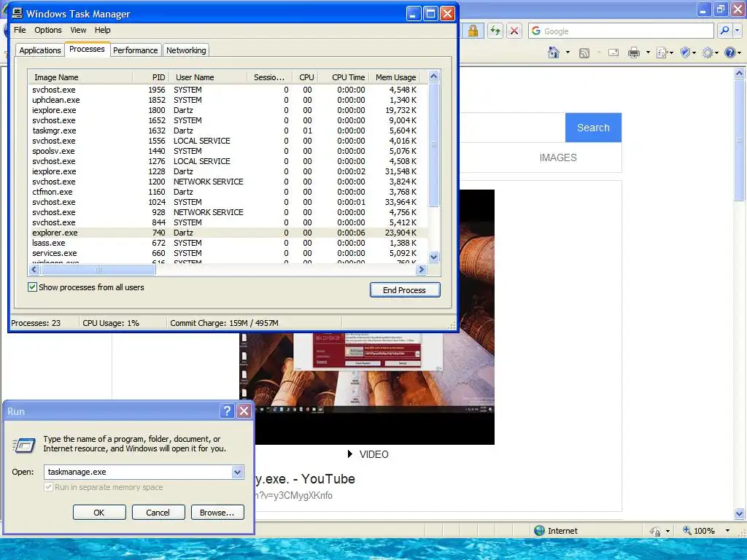The width and height of the screenshot is (747, 560).
Task: Click Cancel in the Run dialog
Action: click(158, 513)
